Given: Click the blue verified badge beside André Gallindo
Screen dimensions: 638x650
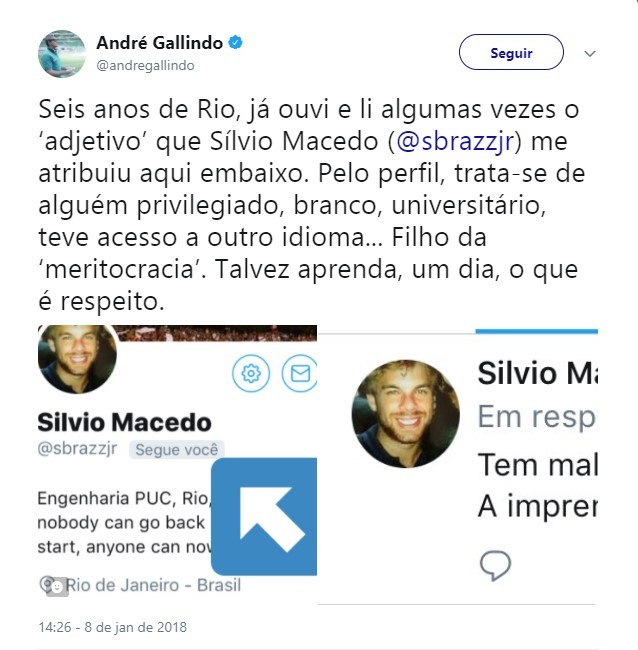Looking at the screenshot, I should [x=235, y=42].
